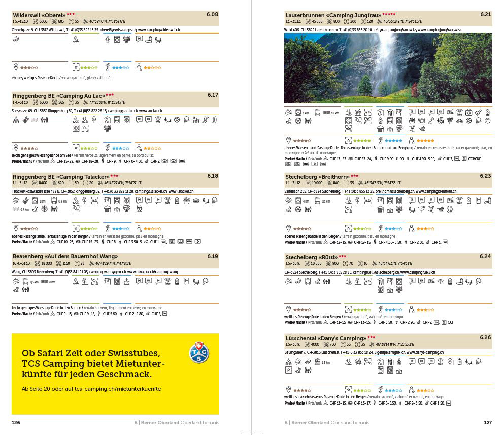The image size is (504, 435).
Task: Open the www.au-lac.ch website link
Action: (150, 110)
